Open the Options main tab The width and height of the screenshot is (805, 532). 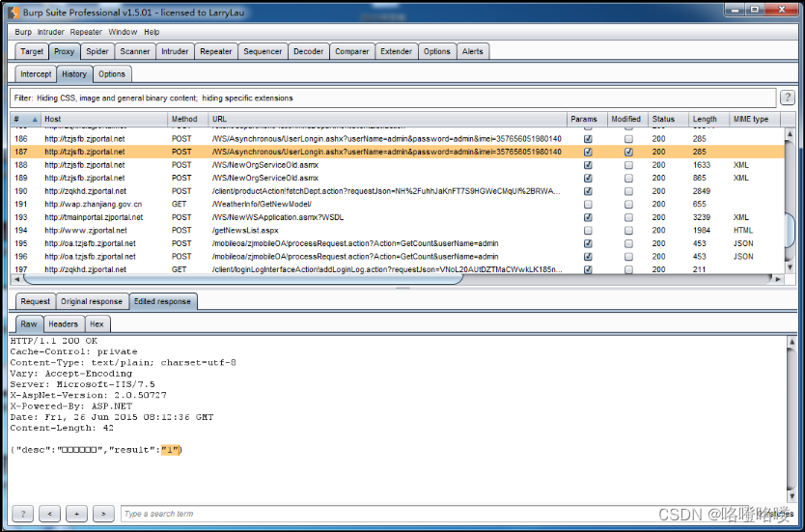click(437, 51)
